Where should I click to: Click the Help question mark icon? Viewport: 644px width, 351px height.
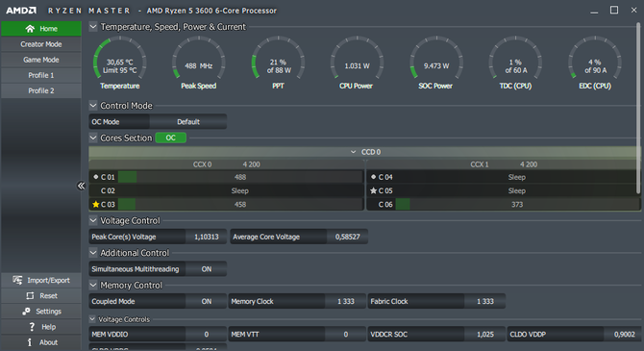32,327
